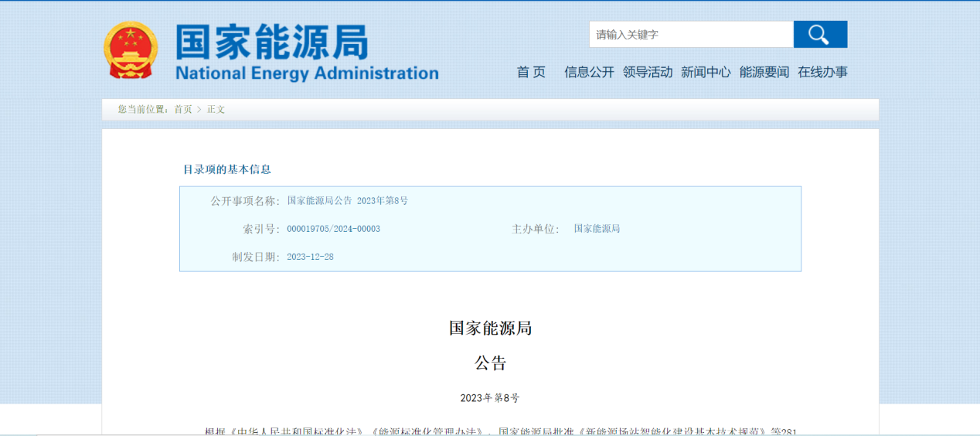This screenshot has height=436, width=980.
Task: Go to the 信息公开 section
Action: click(589, 72)
